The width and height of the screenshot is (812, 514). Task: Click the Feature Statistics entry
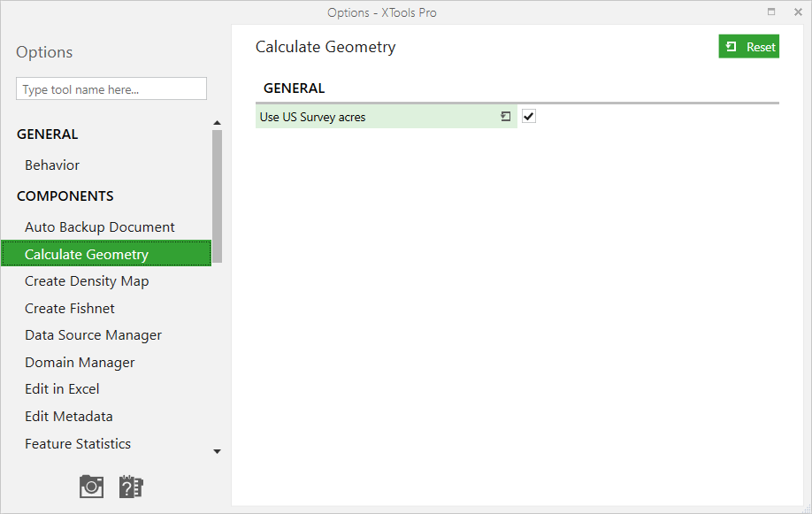pyautogui.click(x=78, y=443)
